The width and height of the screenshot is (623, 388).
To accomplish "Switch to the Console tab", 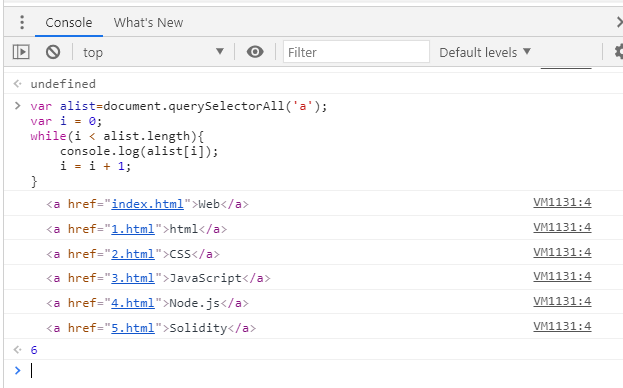I will point(69,23).
